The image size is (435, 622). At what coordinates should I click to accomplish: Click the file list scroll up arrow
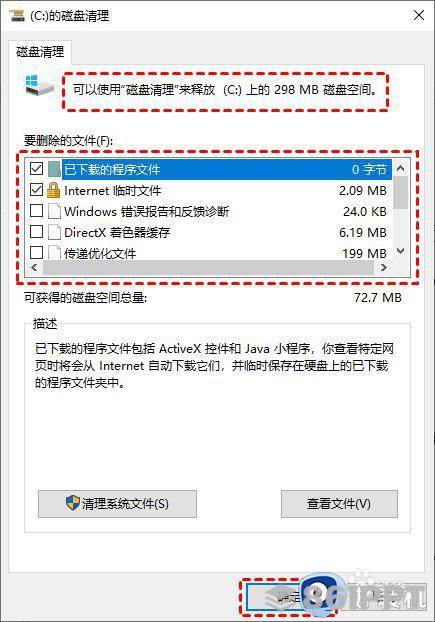click(401, 168)
